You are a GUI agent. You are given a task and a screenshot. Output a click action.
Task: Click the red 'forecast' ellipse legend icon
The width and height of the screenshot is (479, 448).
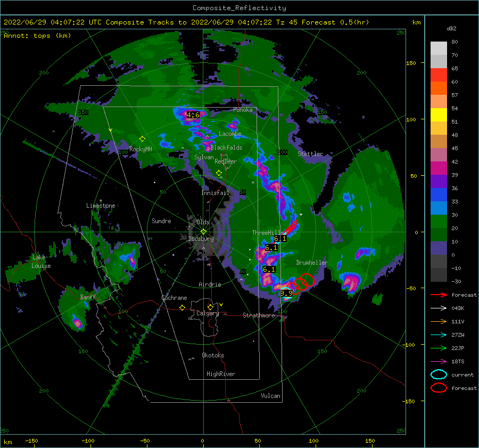[439, 388]
